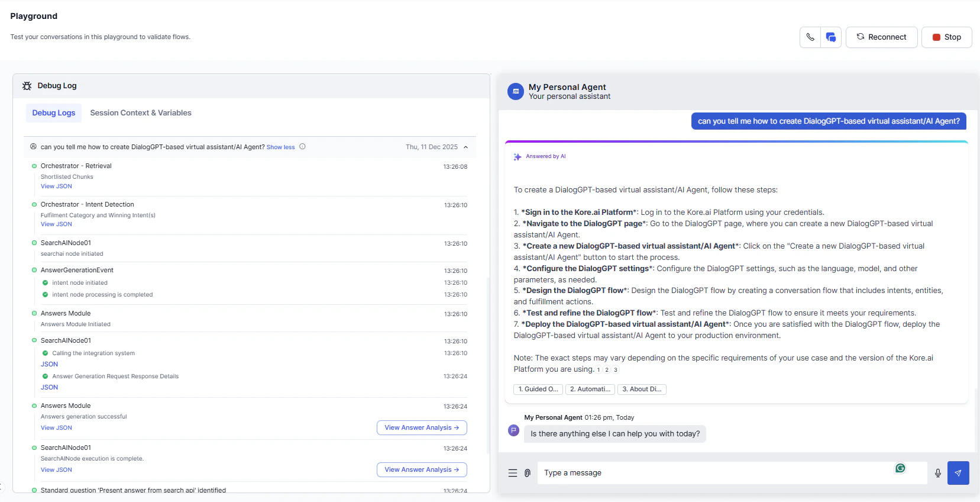View JSON for SearchAINode execution complete
Image resolution: width=980 pixels, height=502 pixels.
(56, 469)
